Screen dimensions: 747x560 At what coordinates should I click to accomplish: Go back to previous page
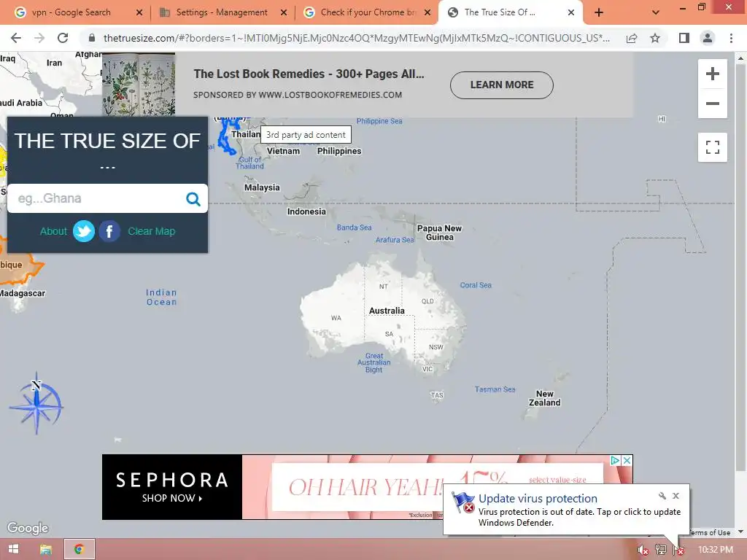pyautogui.click(x=16, y=38)
